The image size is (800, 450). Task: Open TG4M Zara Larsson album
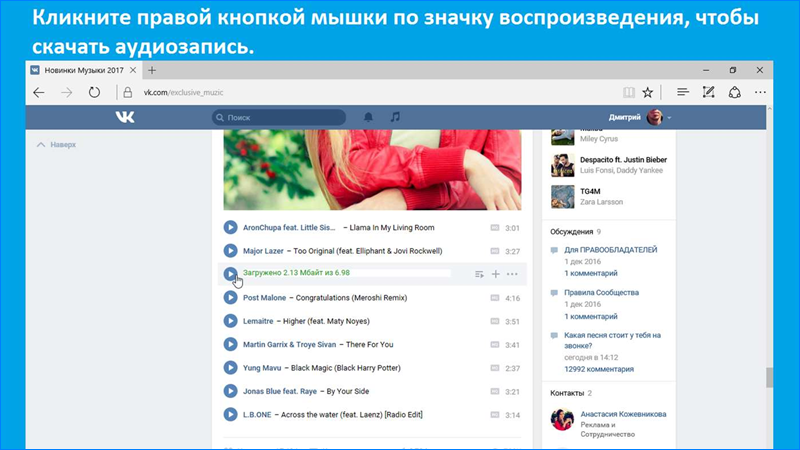tap(590, 191)
